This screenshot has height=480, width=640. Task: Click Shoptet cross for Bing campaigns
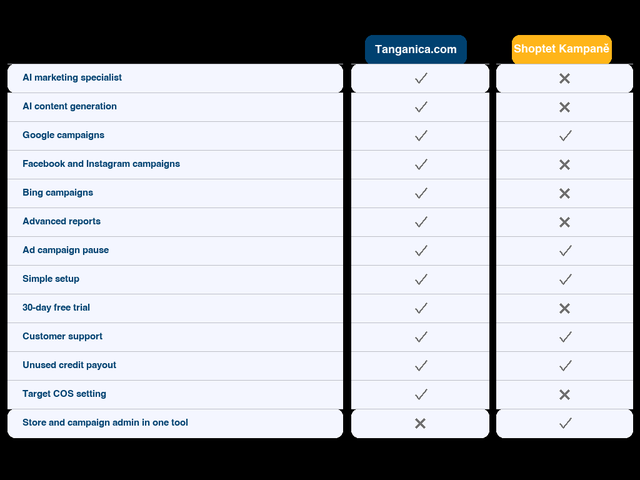[x=564, y=193]
